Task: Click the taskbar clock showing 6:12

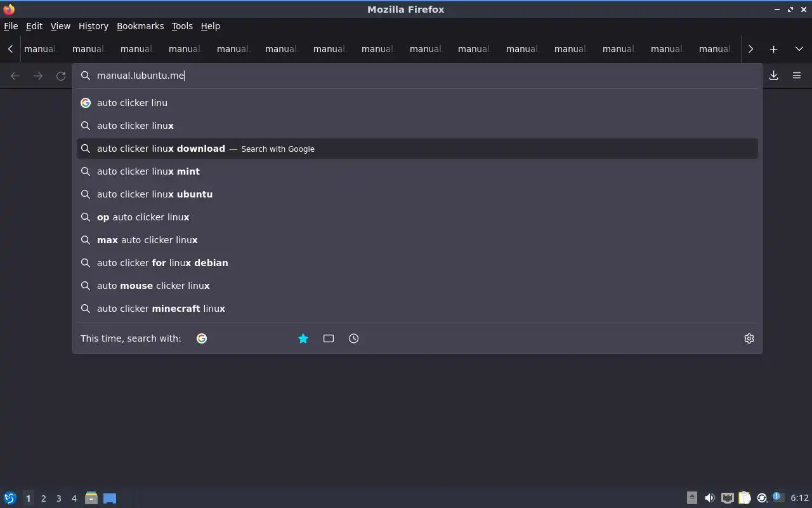Action: click(799, 498)
